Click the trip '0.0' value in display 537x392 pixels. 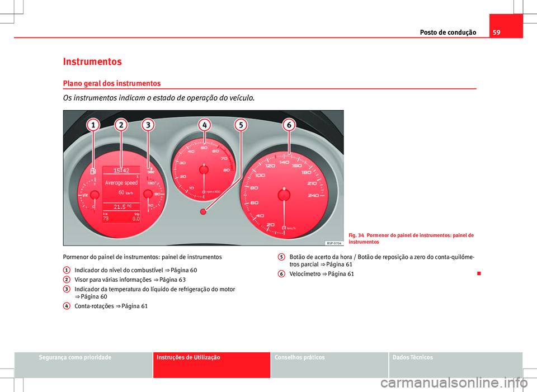pyautogui.click(x=136, y=219)
